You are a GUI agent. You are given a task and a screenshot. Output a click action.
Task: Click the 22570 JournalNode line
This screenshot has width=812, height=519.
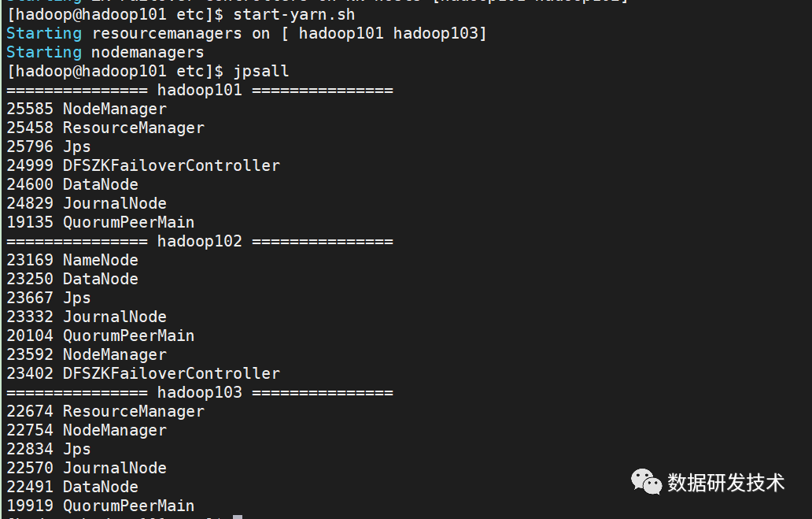(x=87, y=468)
